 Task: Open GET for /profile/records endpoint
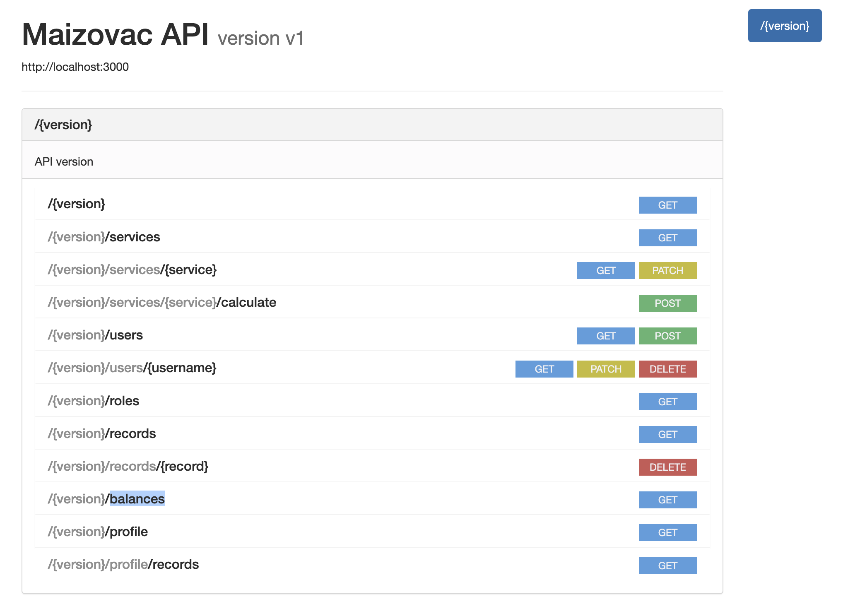pos(667,565)
